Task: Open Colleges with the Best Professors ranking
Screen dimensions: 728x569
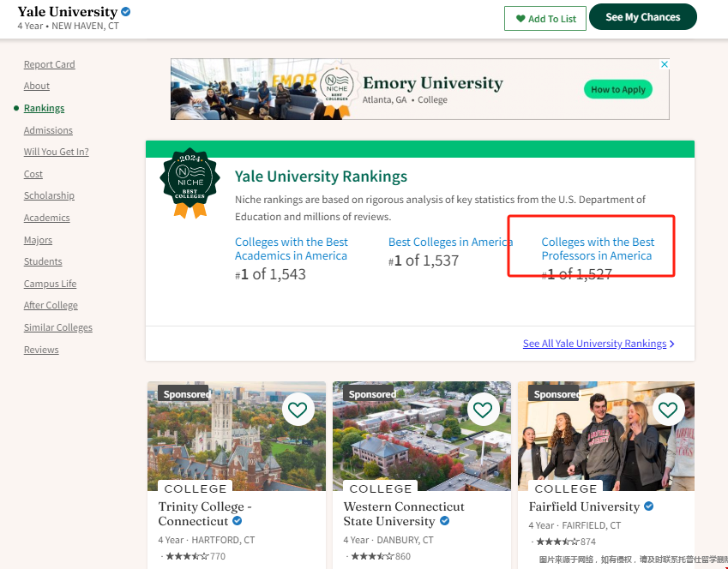Action: point(598,249)
